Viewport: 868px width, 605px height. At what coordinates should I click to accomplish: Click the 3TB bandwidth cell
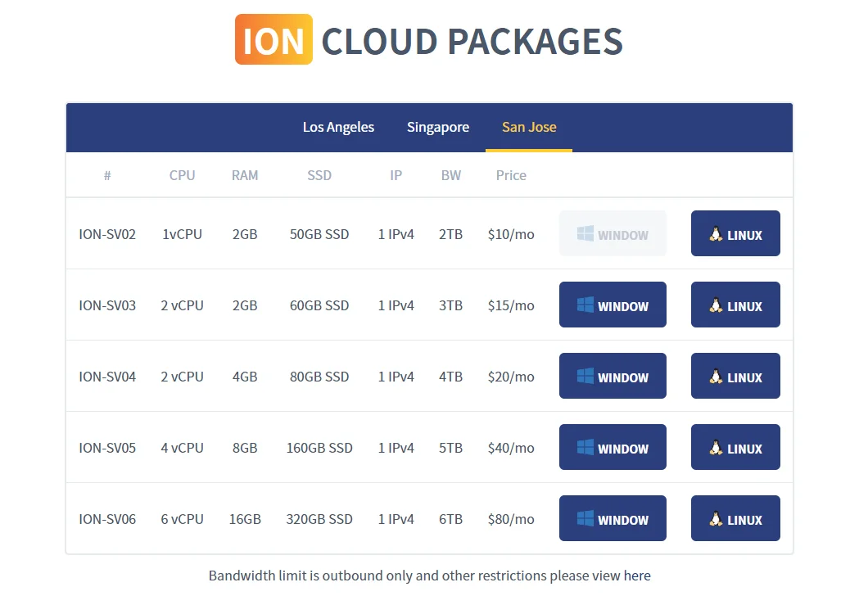tap(450, 305)
